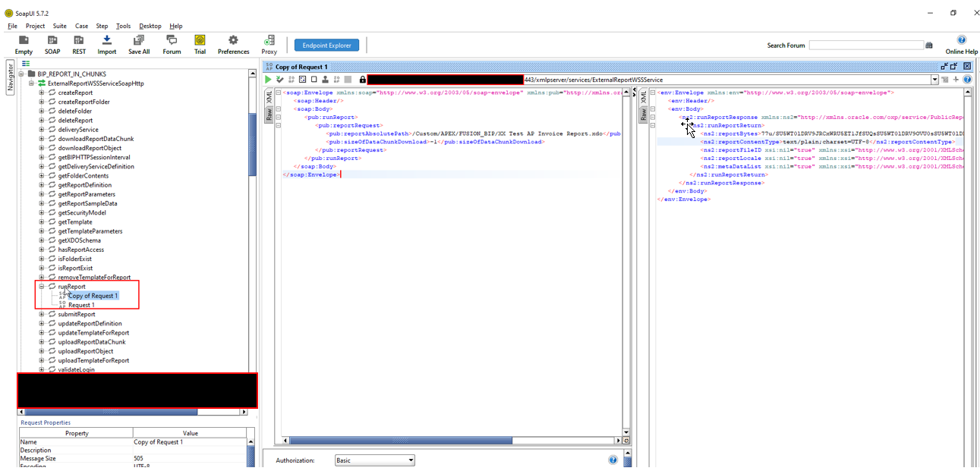Open the Step menu
The height and width of the screenshot is (471, 980).
click(102, 26)
